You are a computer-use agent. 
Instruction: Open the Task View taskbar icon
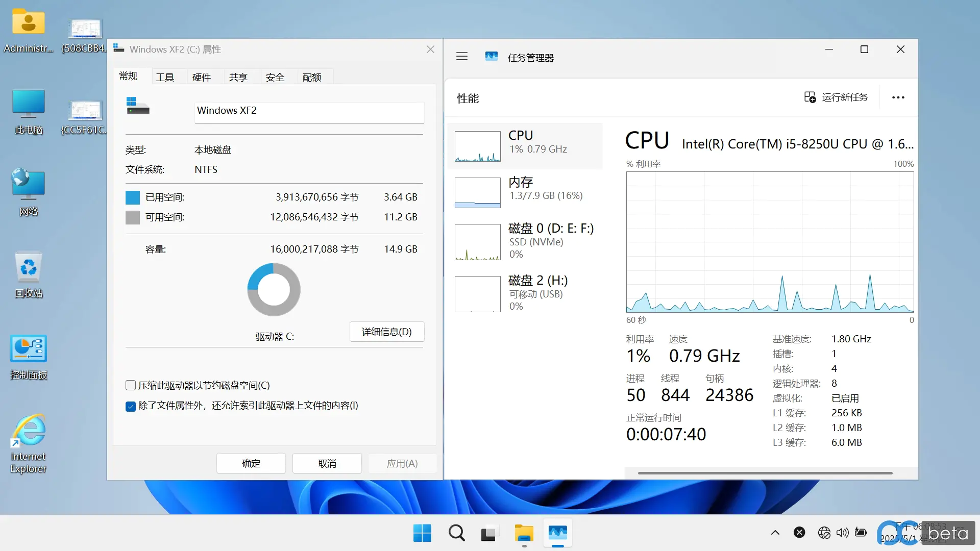click(489, 533)
